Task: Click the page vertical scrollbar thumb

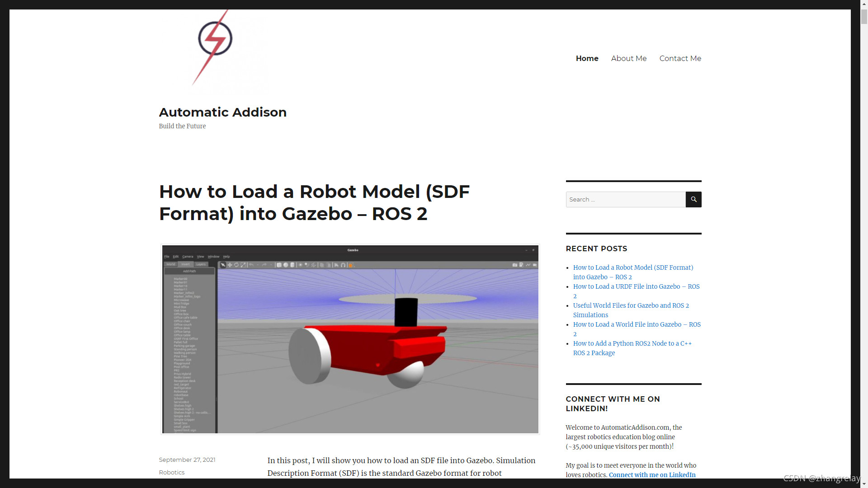Action: pyautogui.click(x=864, y=16)
